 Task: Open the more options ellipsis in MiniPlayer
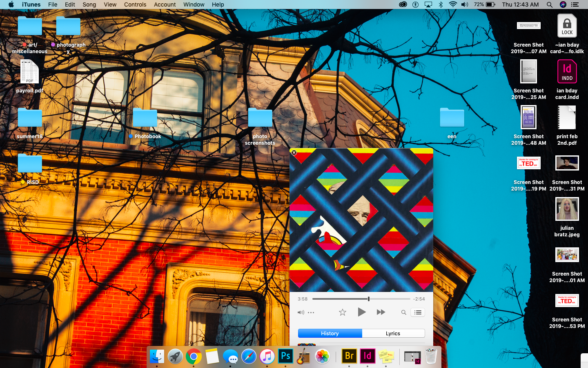tap(311, 312)
